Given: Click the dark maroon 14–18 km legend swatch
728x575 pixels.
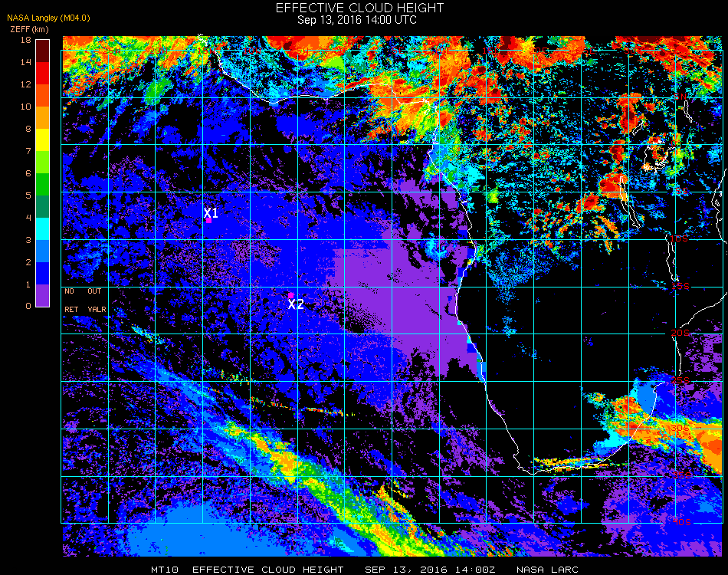Looking at the screenshot, I should tap(42, 51).
